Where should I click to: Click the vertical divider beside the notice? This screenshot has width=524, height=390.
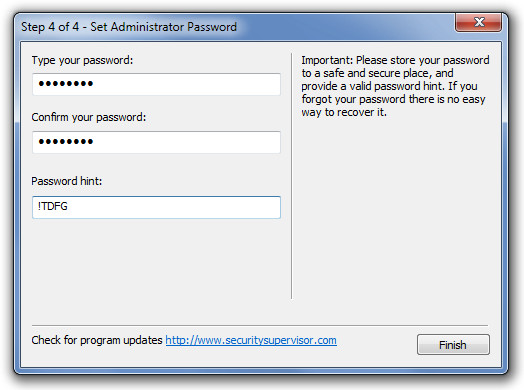coord(291,176)
